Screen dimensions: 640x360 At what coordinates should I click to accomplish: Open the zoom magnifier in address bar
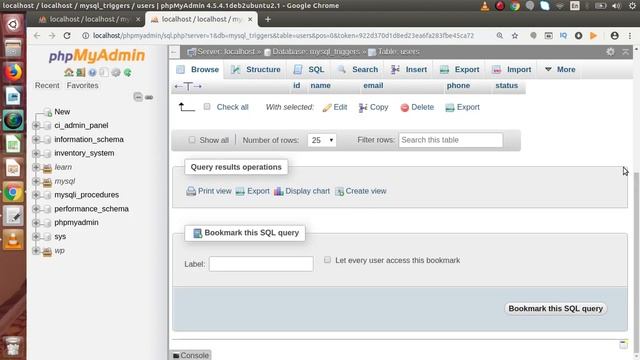(x=500, y=36)
